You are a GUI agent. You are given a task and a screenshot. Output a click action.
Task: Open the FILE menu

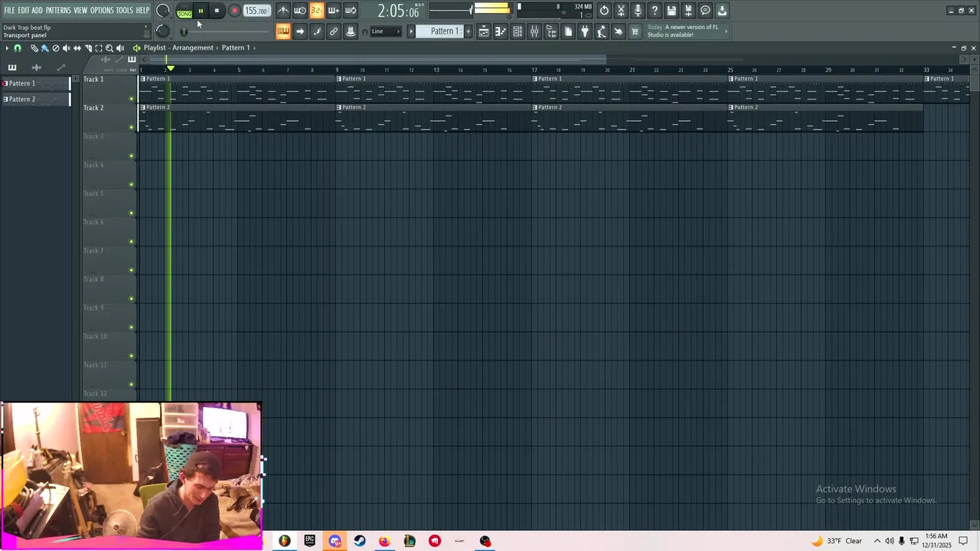(x=9, y=10)
